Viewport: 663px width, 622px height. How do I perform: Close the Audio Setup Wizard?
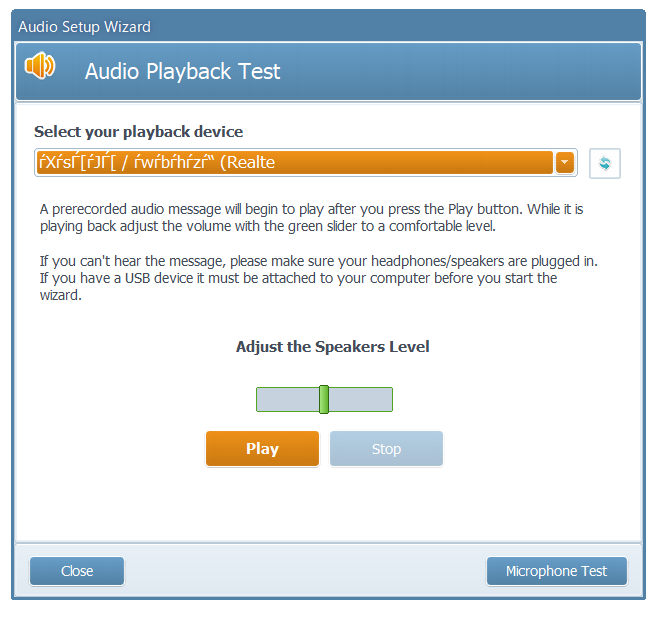(x=77, y=571)
